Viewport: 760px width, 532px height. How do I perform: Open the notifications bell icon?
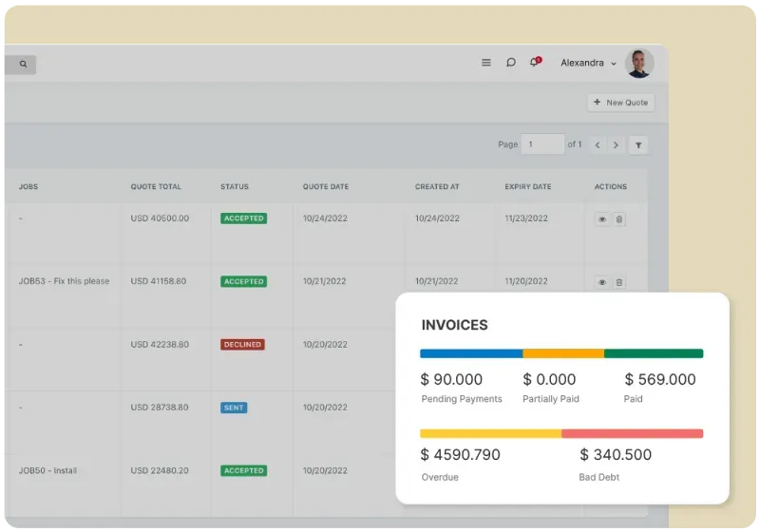pyautogui.click(x=535, y=62)
